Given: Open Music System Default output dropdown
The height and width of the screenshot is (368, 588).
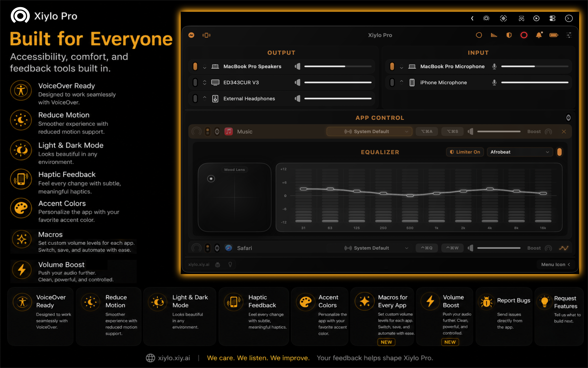Looking at the screenshot, I should 369,131.
